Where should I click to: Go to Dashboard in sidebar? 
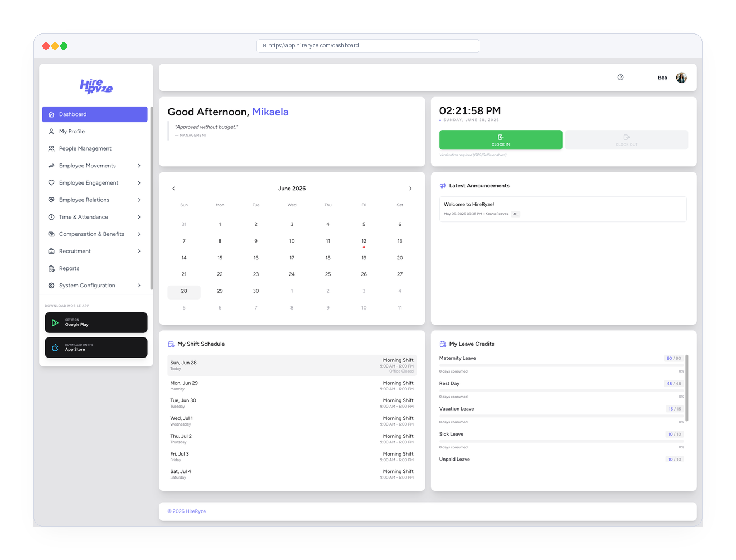click(95, 114)
